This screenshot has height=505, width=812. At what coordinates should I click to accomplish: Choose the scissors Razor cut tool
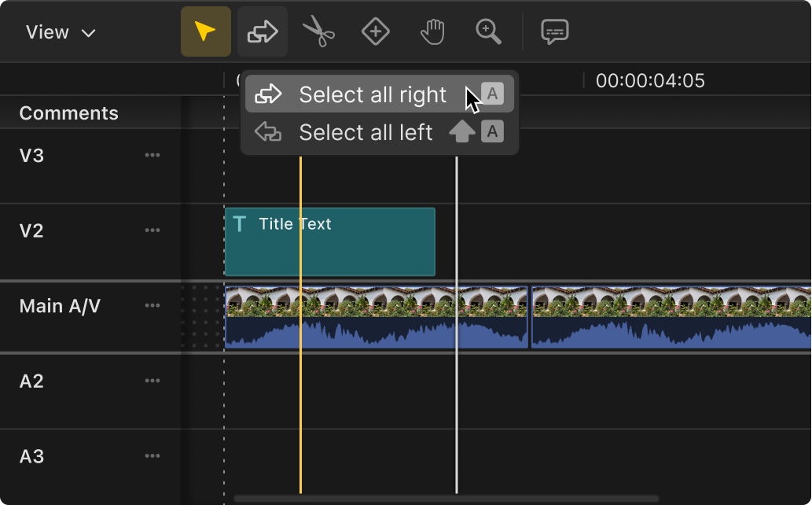(319, 31)
